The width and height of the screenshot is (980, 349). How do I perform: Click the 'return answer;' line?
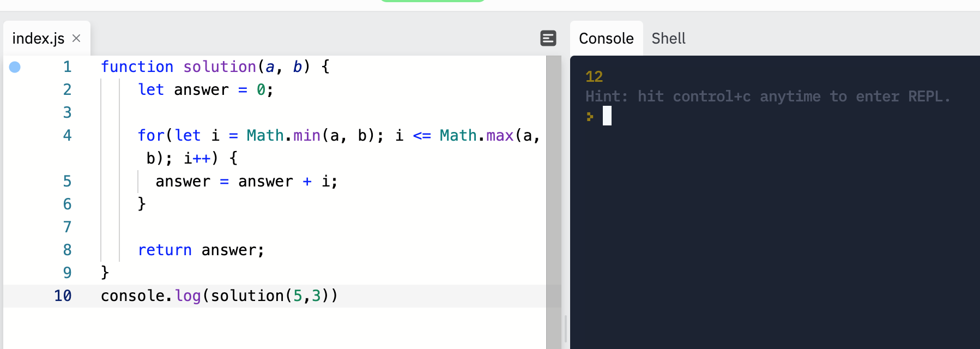pos(201,250)
